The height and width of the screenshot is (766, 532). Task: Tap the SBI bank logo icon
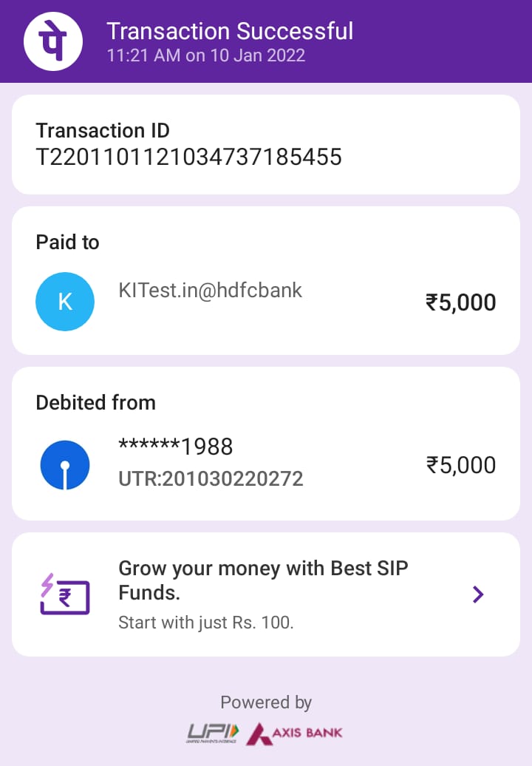(65, 465)
